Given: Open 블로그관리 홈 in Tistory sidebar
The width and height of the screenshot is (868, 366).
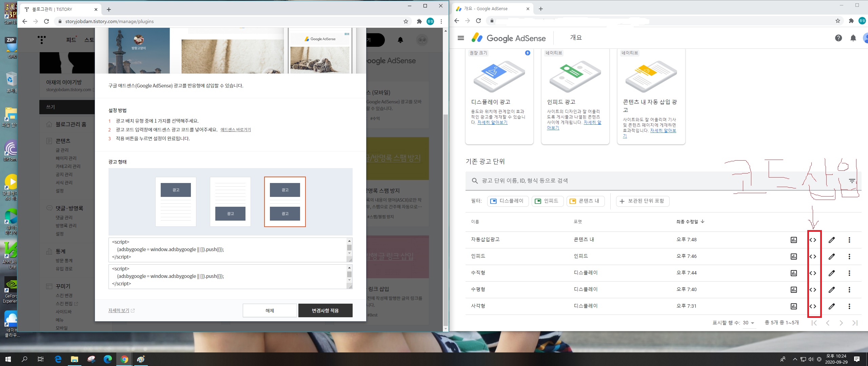Looking at the screenshot, I should (71, 124).
